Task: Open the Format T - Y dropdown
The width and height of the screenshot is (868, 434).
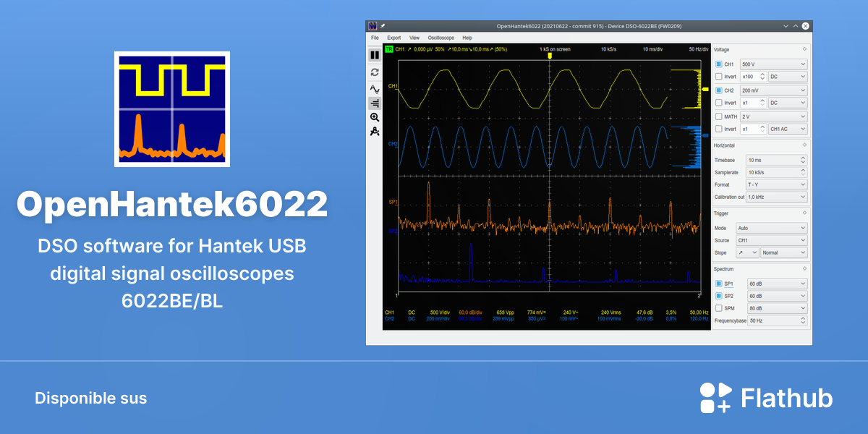Action: point(777,184)
